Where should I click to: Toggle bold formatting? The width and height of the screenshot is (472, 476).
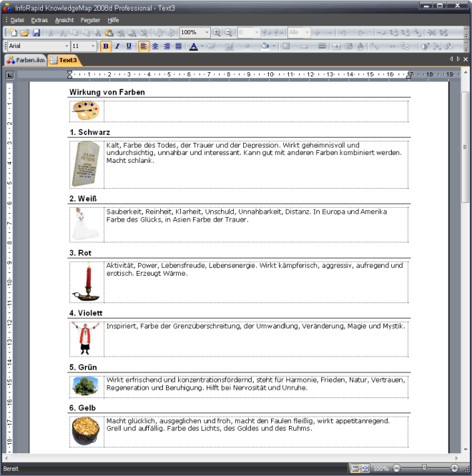(106, 46)
